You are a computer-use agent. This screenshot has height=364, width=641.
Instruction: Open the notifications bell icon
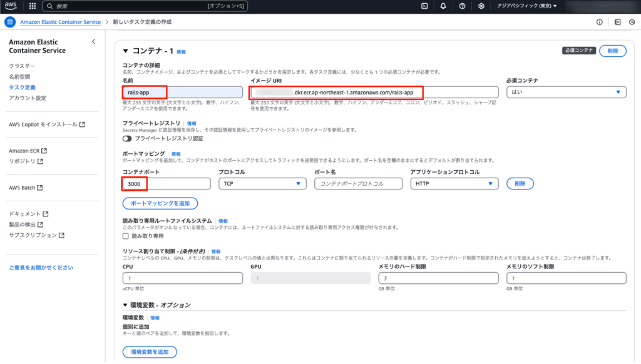coord(443,6)
